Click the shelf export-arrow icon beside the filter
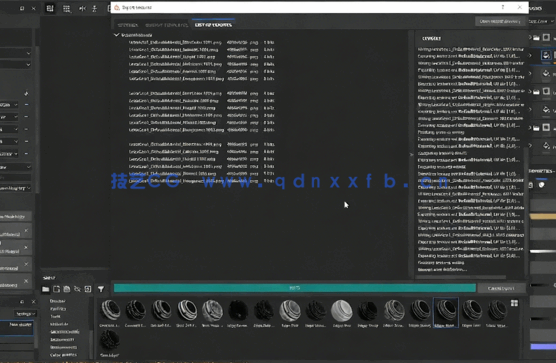 click(x=88, y=289)
